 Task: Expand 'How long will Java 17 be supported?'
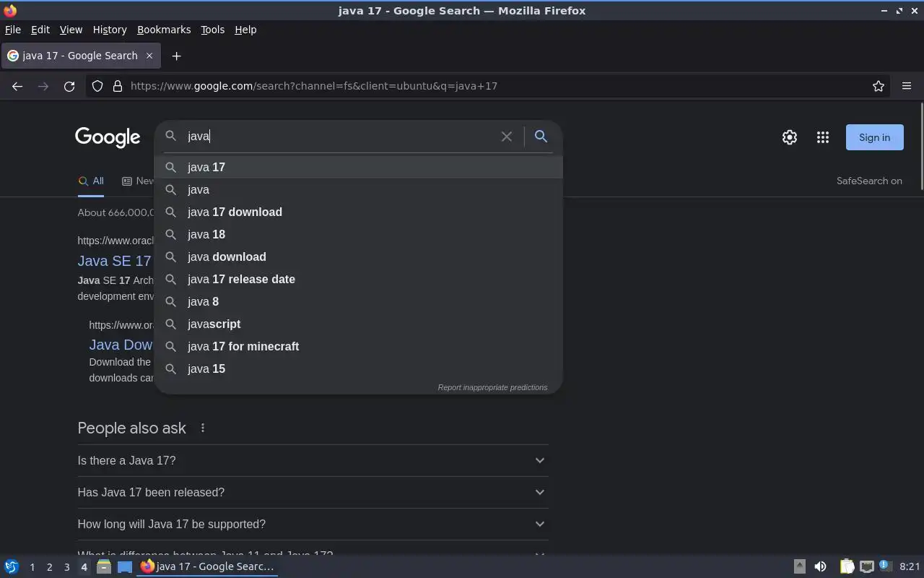(313, 524)
